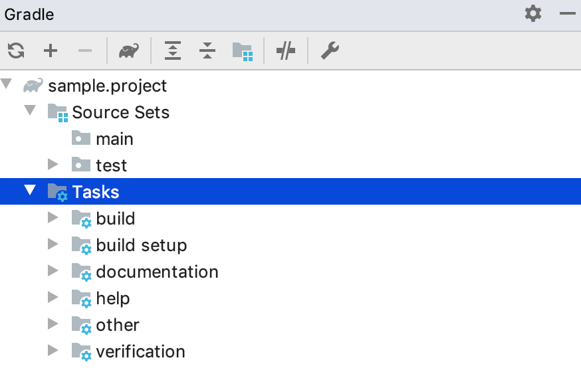581x392 pixels.
Task: Show source sets folder icon in toolbar
Action: click(x=243, y=51)
